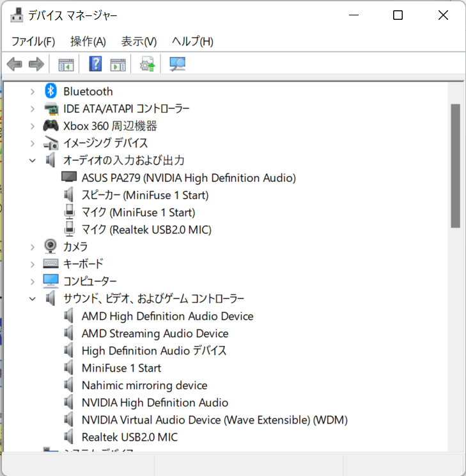Select the キーボード category label
The image size is (466, 476).
[x=83, y=264]
